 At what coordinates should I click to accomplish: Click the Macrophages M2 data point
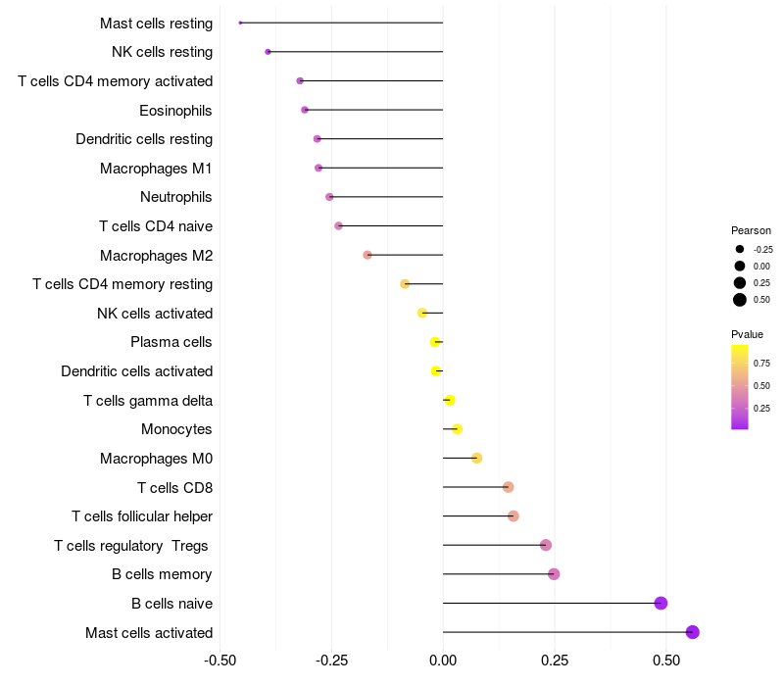pyautogui.click(x=367, y=255)
